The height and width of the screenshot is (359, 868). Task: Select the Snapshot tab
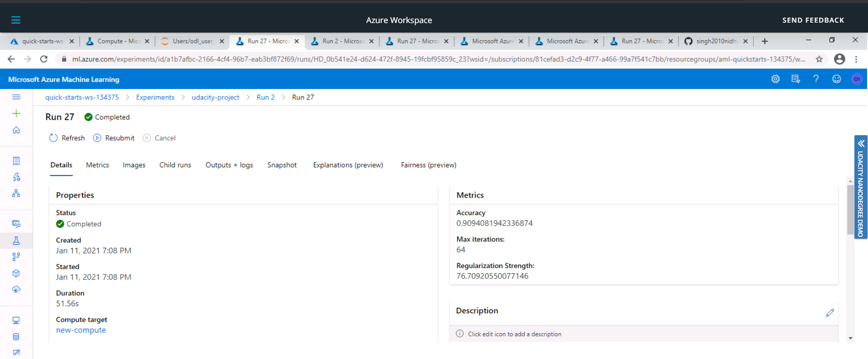click(x=282, y=165)
